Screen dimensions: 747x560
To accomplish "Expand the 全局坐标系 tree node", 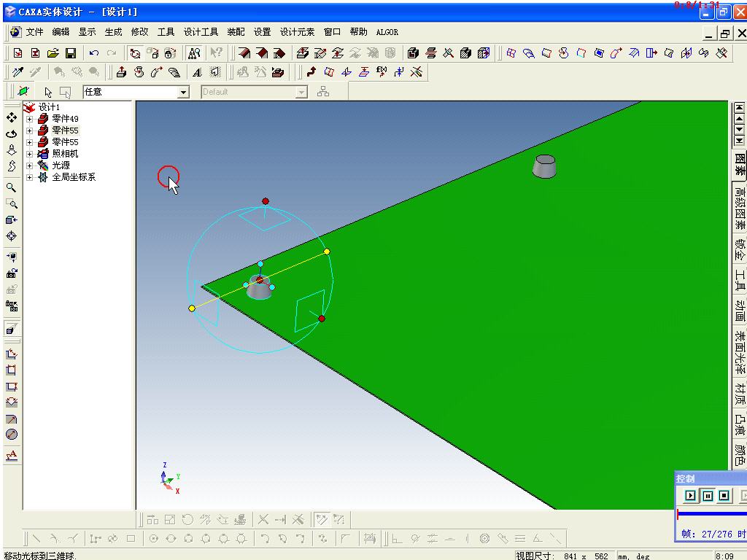I will click(29, 177).
